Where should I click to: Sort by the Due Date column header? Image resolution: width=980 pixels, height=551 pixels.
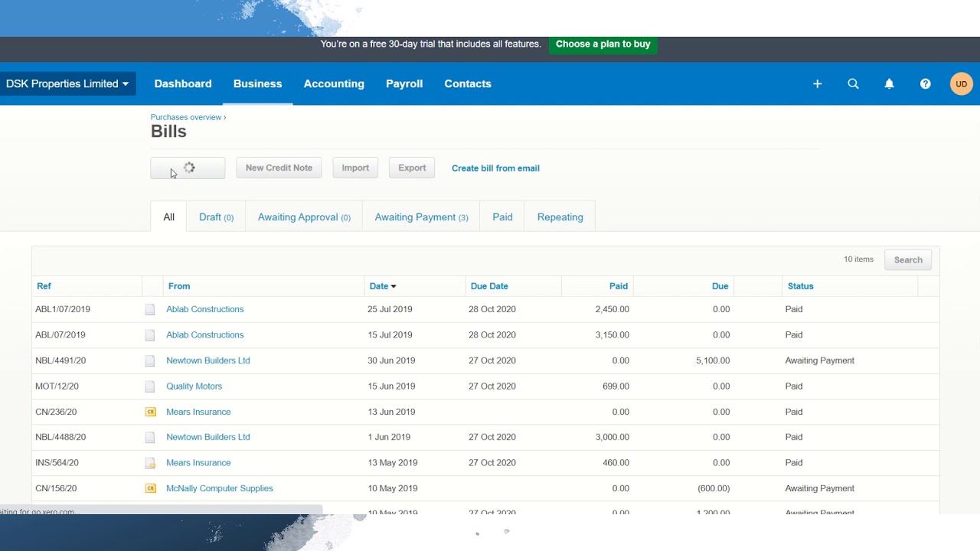pyautogui.click(x=489, y=286)
